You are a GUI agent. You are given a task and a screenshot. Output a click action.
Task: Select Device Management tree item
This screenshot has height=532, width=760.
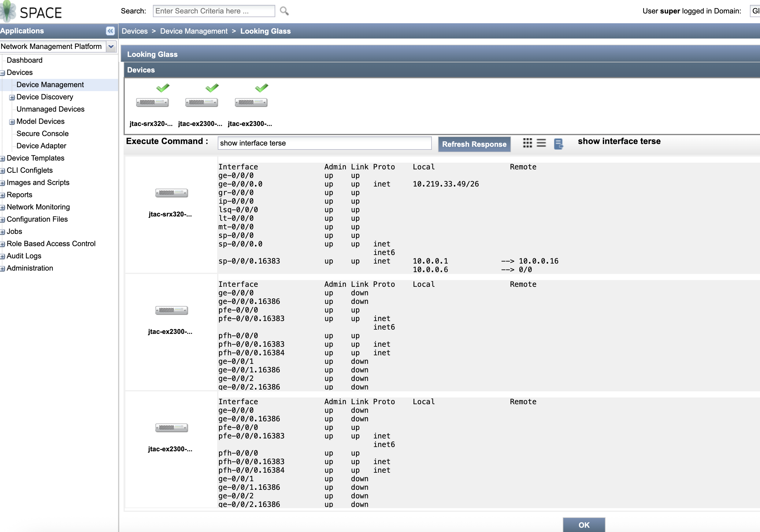50,85
